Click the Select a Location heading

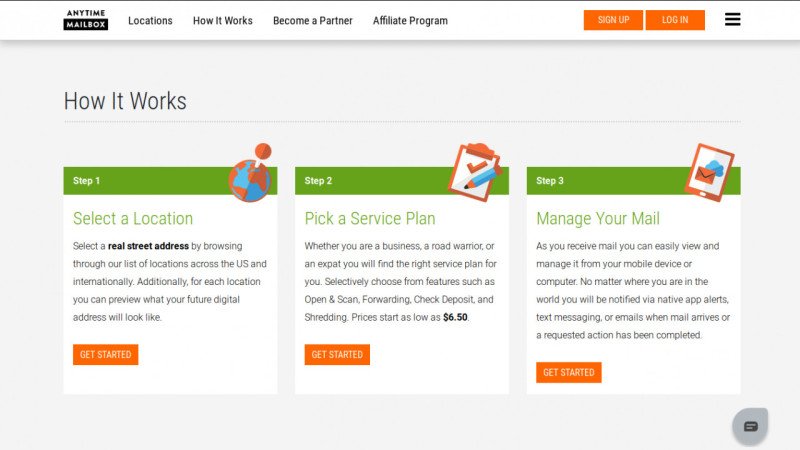133,218
